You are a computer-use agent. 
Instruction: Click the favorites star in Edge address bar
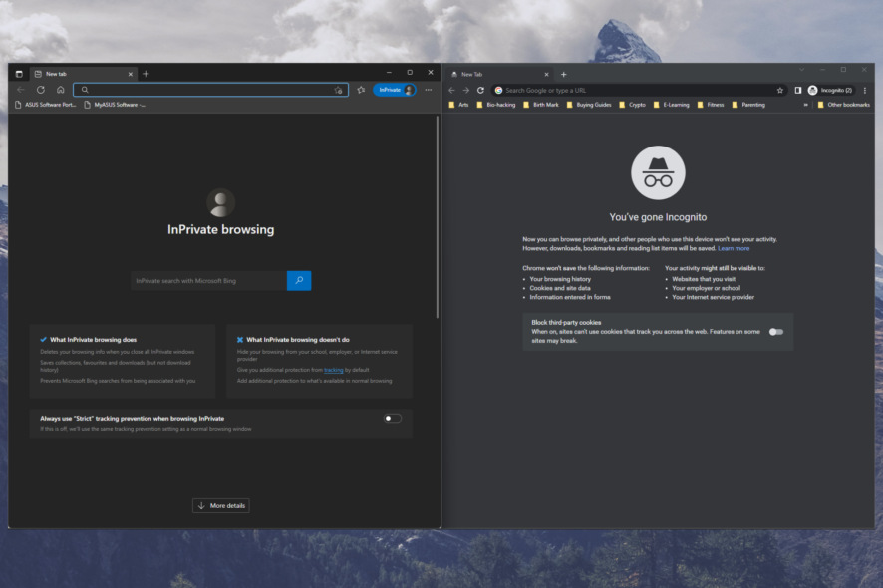[362, 90]
